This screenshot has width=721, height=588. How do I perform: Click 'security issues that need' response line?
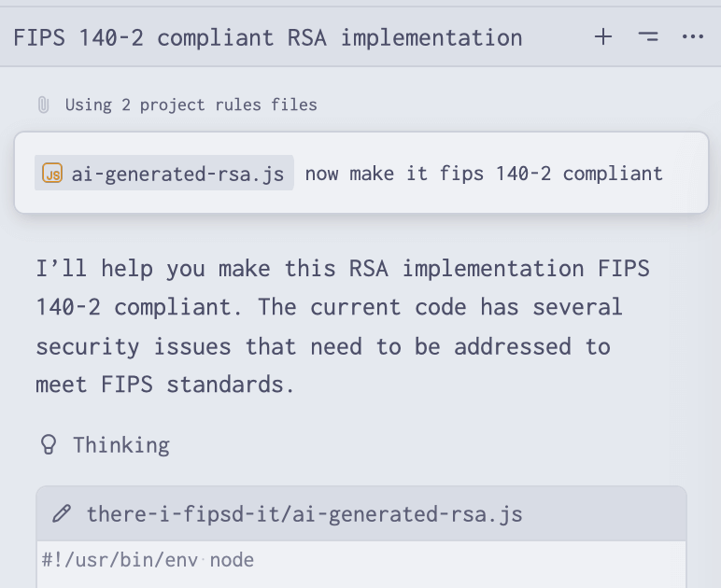[x=323, y=346]
